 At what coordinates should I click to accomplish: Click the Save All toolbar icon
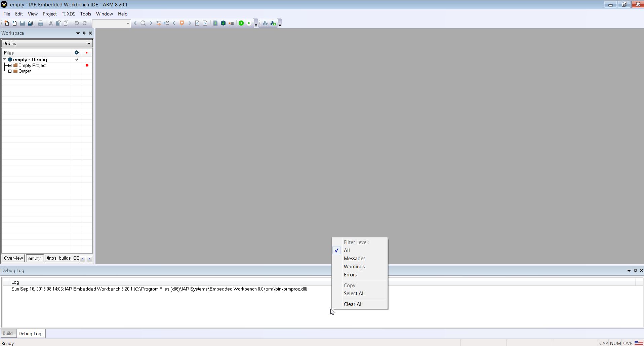tap(30, 23)
